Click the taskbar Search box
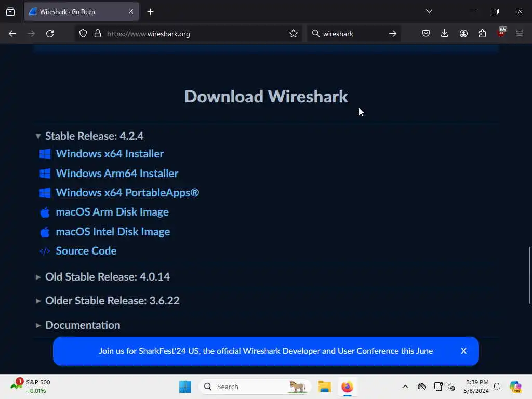 [255, 387]
